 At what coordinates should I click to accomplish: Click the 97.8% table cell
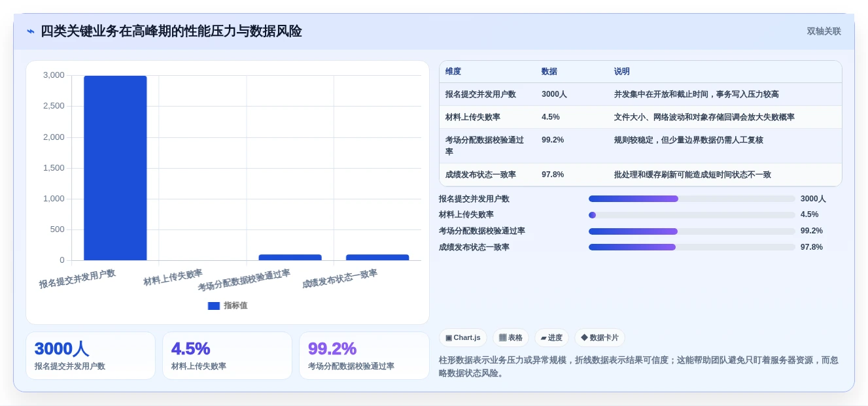point(553,175)
